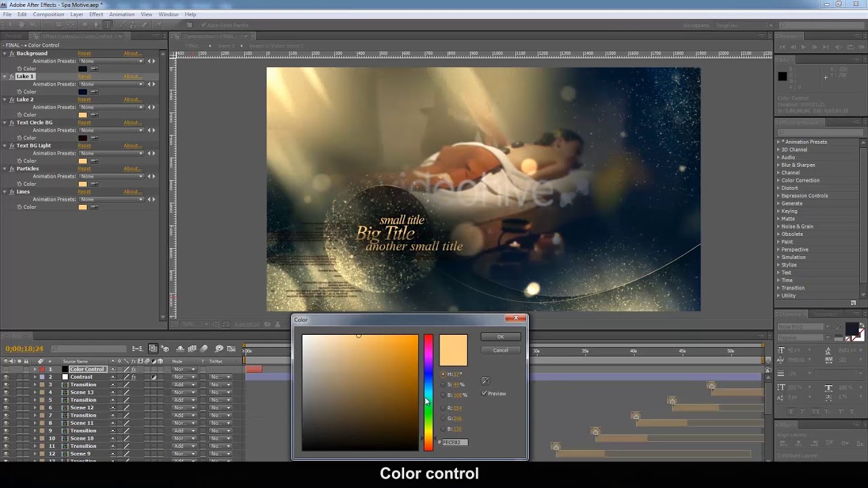Click the Lake 2 color swatch
Image resolution: width=868 pixels, height=488 pixels.
tap(83, 115)
